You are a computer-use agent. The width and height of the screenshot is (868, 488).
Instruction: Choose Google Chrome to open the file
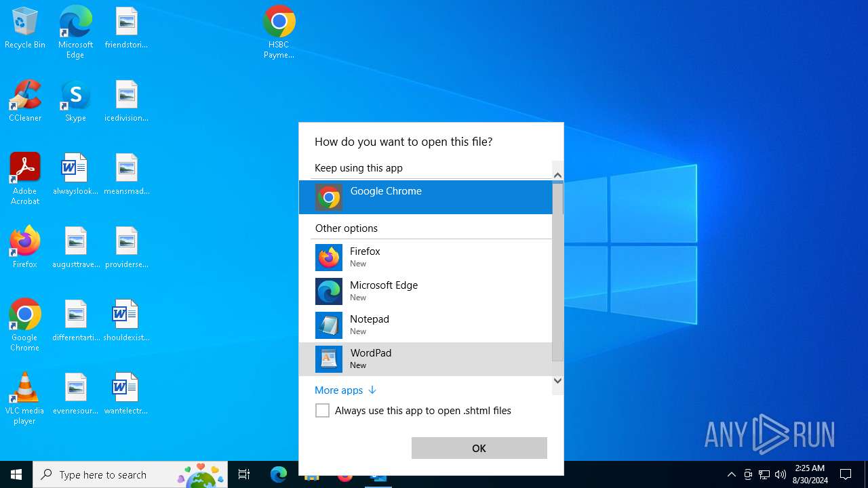426,197
